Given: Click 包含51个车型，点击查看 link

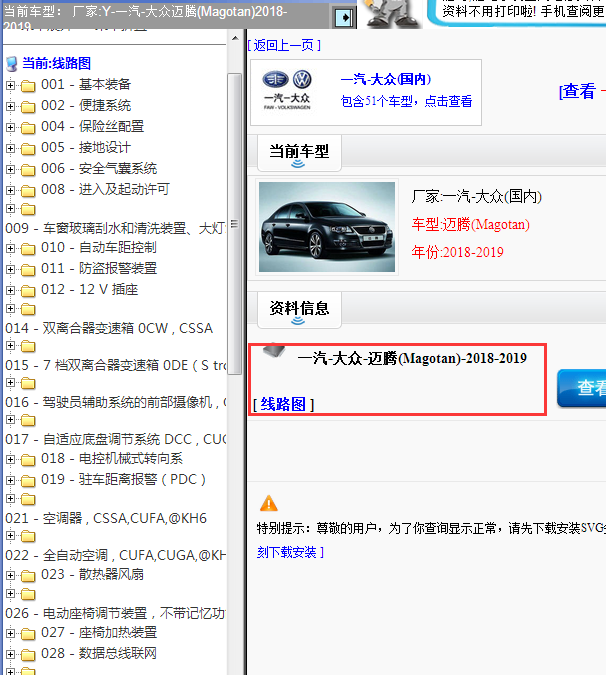Looking at the screenshot, I should 406,101.
